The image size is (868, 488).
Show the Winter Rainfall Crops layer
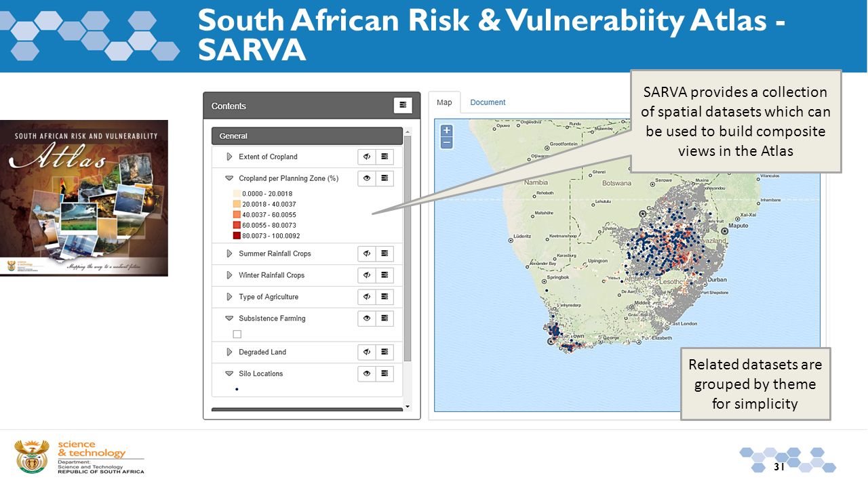point(367,275)
